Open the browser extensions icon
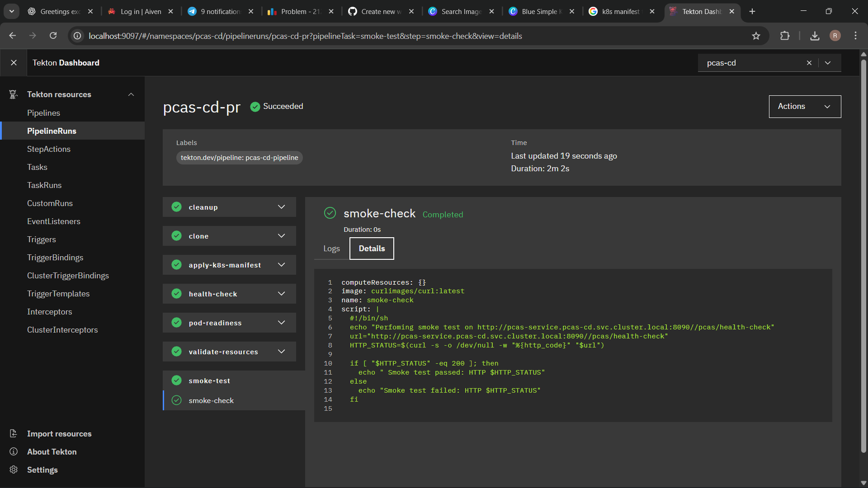This screenshot has height=488, width=868. pos(785,36)
